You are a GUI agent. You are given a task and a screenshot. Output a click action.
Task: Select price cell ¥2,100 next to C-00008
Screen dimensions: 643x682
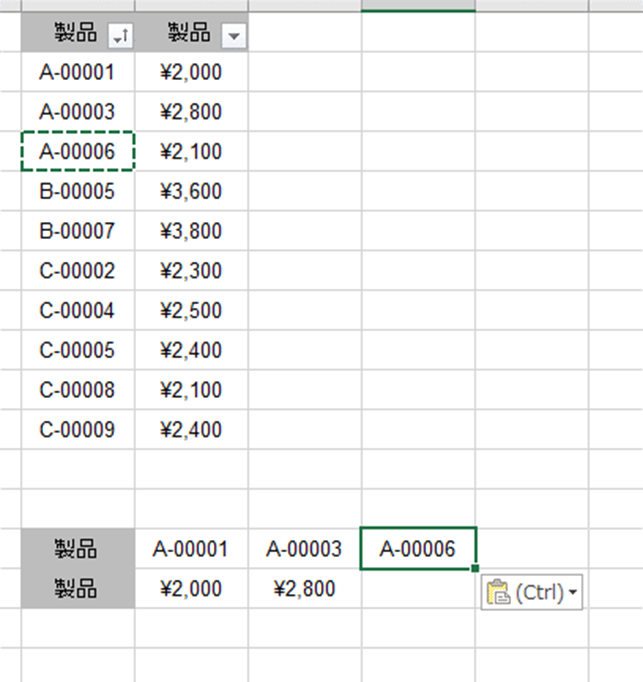(191, 390)
